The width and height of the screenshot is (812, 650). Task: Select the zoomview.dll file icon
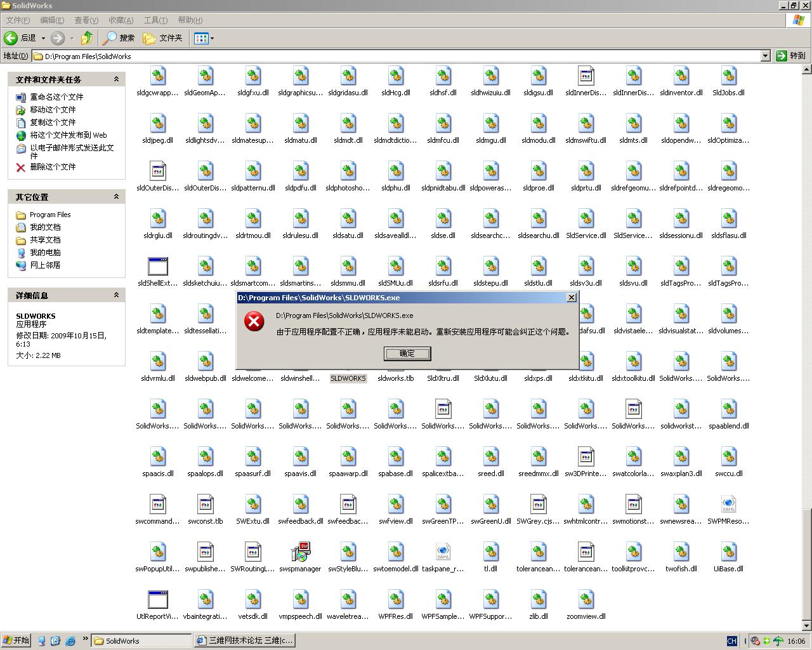586,600
